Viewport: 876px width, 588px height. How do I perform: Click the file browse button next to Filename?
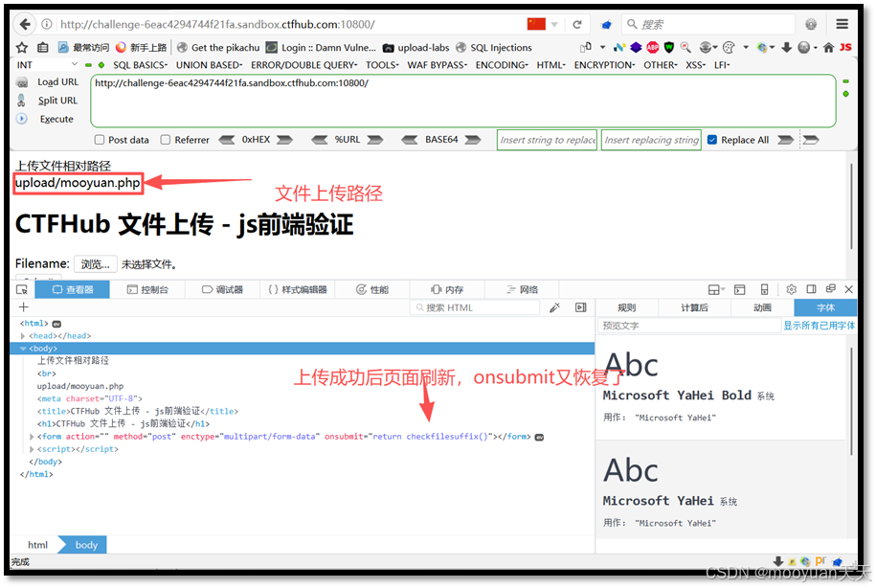tap(95, 263)
